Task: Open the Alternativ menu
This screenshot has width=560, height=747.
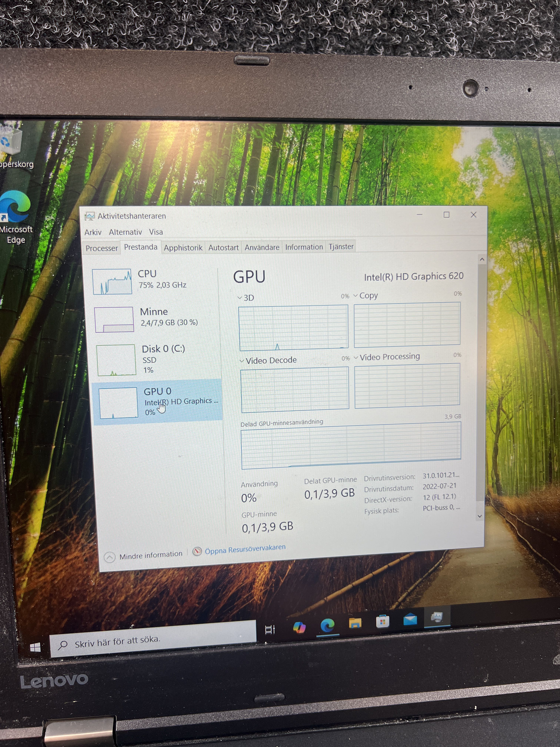Action: click(125, 232)
